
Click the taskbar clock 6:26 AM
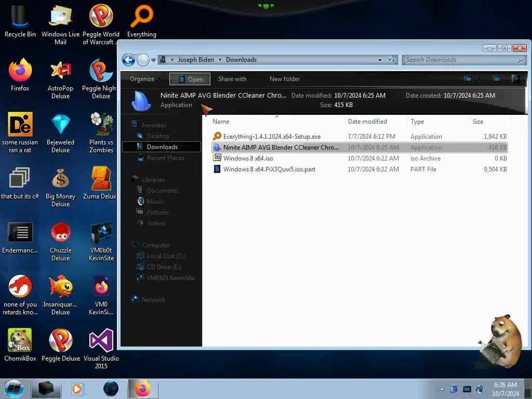click(x=505, y=389)
